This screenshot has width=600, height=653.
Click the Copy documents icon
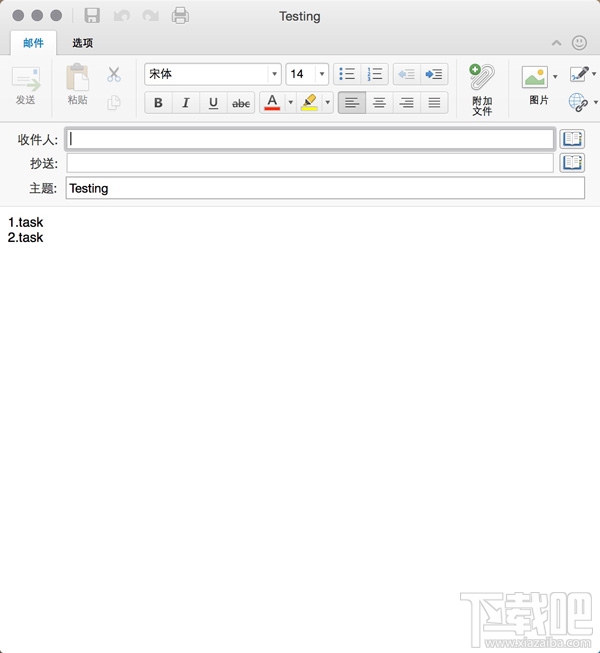click(x=114, y=102)
